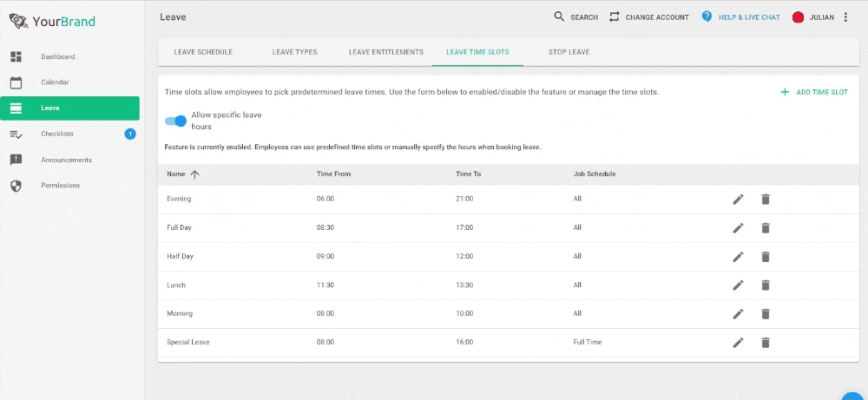Open the three-dot user menu
The image size is (868, 400).
(845, 17)
